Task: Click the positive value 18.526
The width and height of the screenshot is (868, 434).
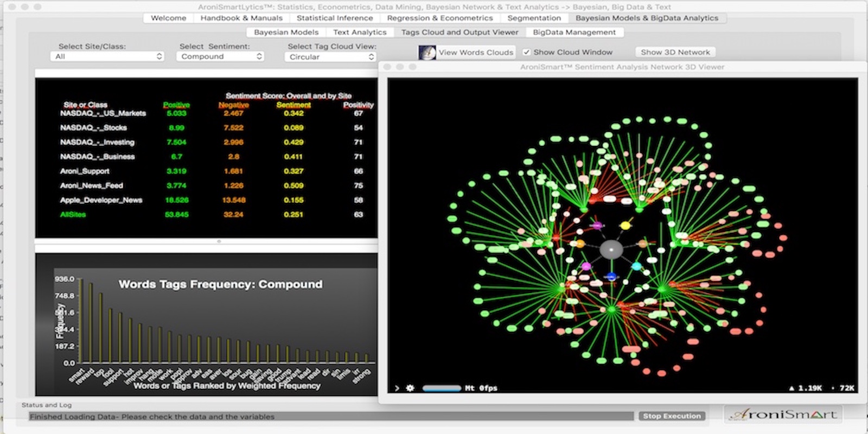Action: tap(177, 200)
